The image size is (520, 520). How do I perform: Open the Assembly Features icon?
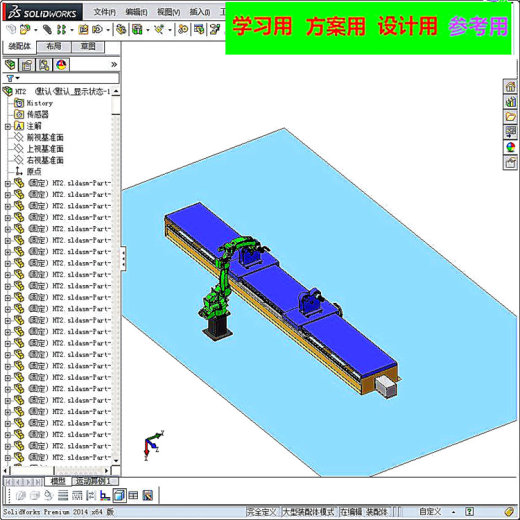click(137, 30)
